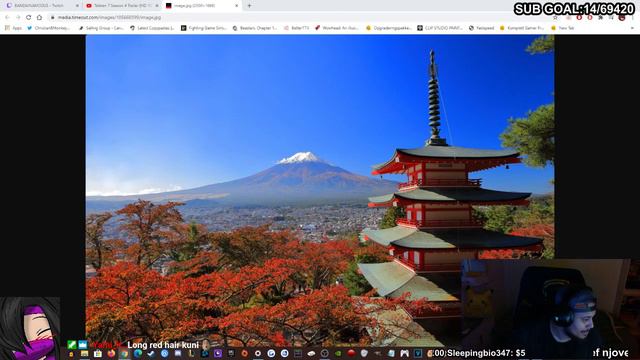Image resolution: width=640 pixels, height=360 pixels.
Task: Open the NVIDIA taskbar icon
Action: (338, 353)
